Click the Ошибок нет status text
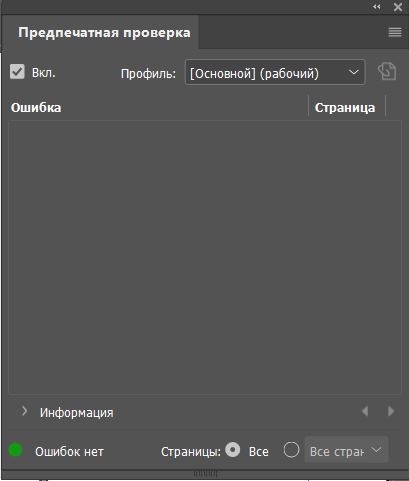Screen dimensions: 409x481 69,452
